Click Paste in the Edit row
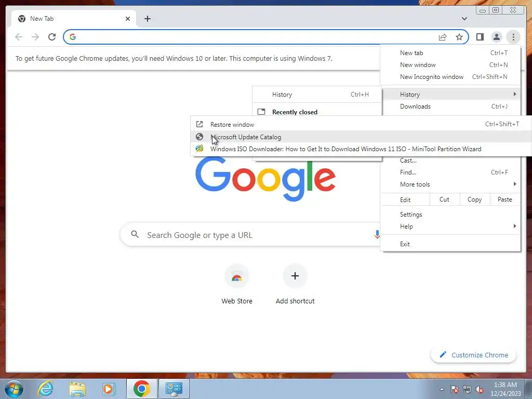The height and width of the screenshot is (399, 532). point(505,199)
